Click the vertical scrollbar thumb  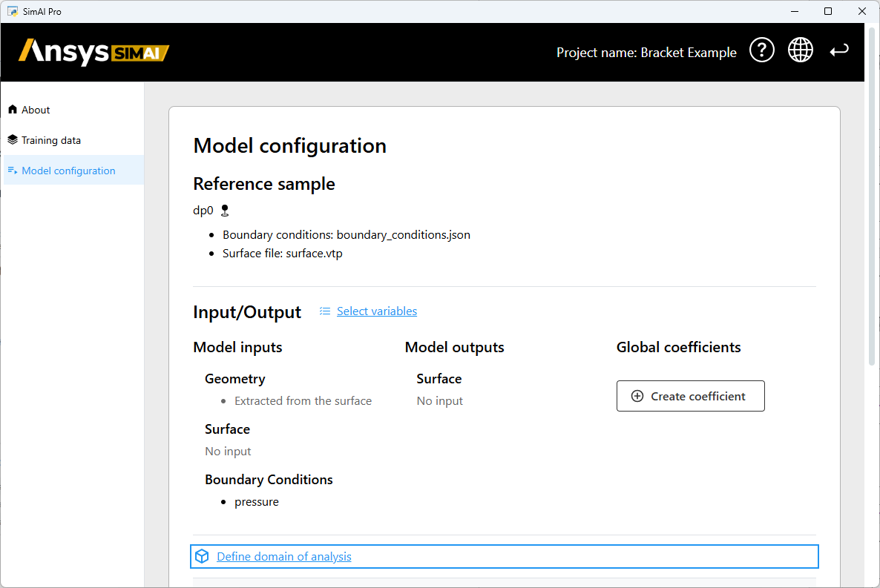[872, 193]
